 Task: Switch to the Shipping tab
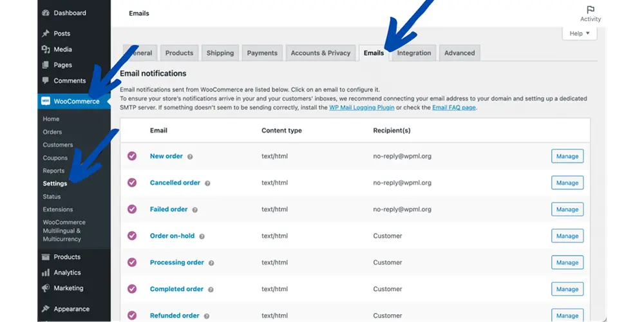click(220, 53)
